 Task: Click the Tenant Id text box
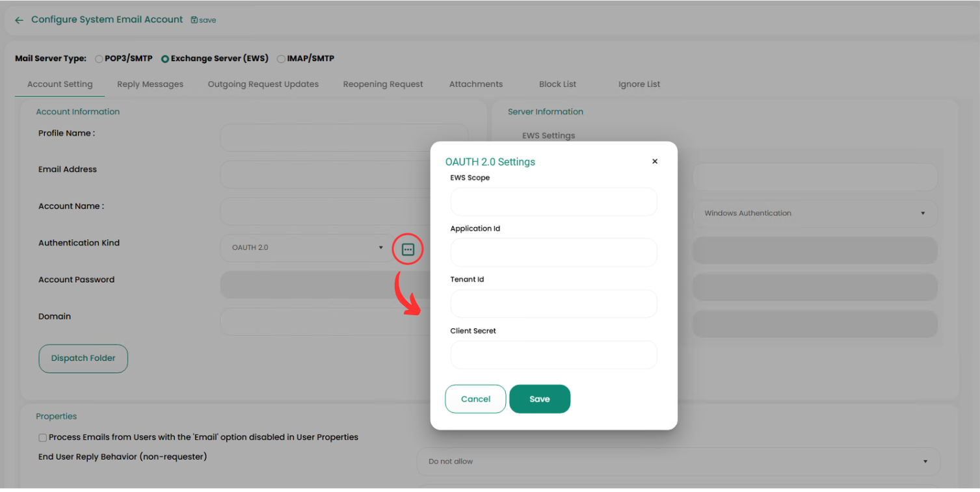pyautogui.click(x=553, y=304)
